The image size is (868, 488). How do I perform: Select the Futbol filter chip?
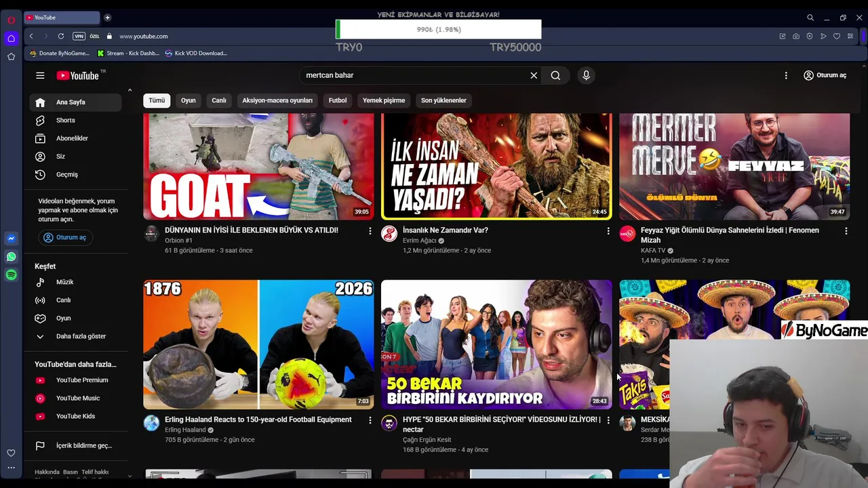tap(338, 100)
